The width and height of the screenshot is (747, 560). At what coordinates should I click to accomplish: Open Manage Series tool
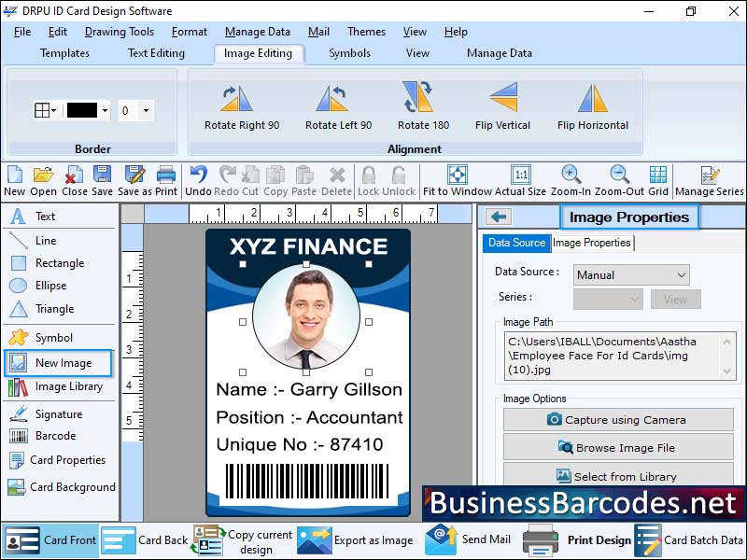(x=710, y=181)
